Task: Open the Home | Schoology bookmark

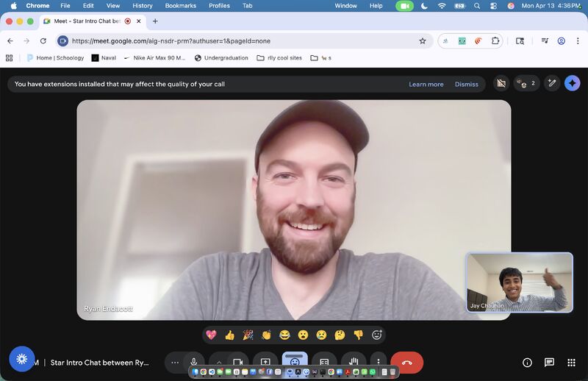Action: coord(56,58)
